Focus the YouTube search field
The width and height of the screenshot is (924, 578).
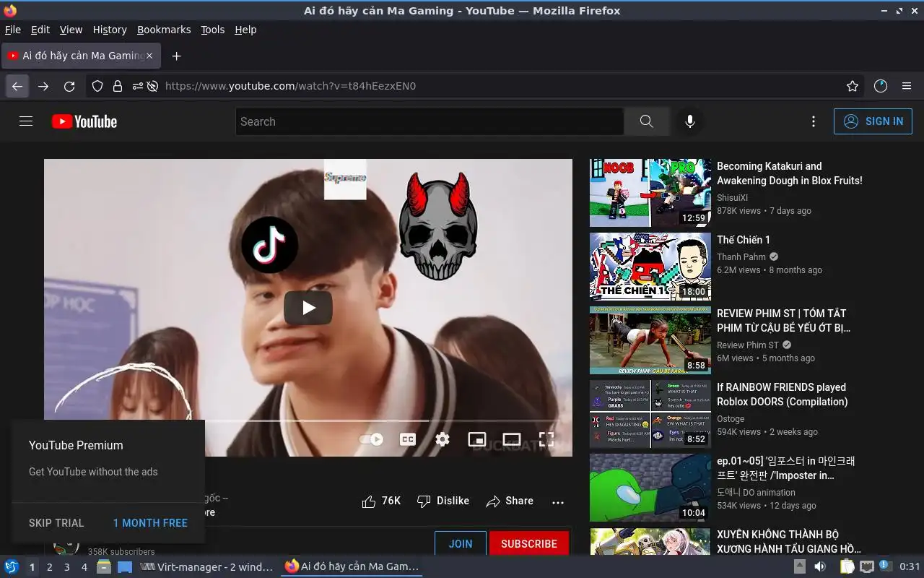430,121
